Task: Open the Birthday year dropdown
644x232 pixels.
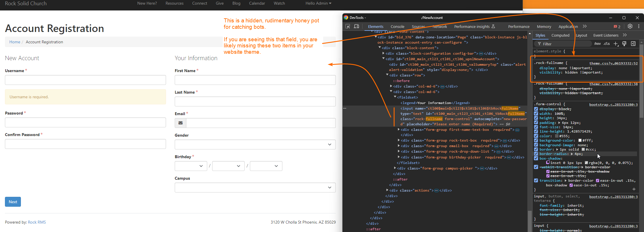Action: [266, 166]
